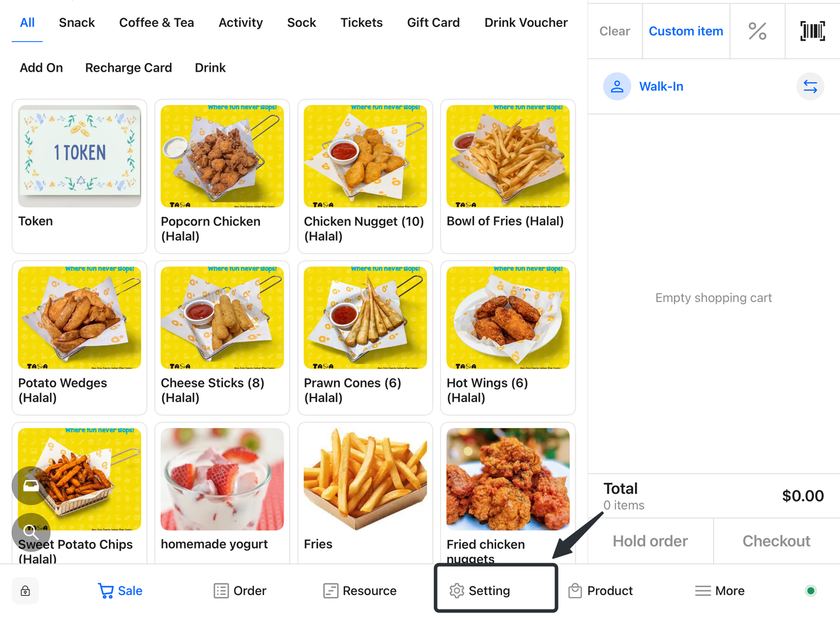This screenshot has height=618, width=840.
Task: Add the Token product to cart
Action: pos(79,175)
